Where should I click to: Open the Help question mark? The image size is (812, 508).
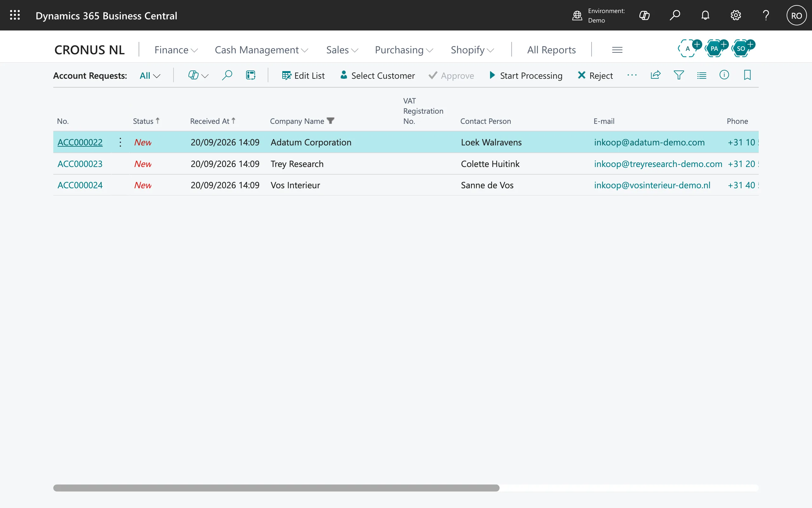[766, 16]
